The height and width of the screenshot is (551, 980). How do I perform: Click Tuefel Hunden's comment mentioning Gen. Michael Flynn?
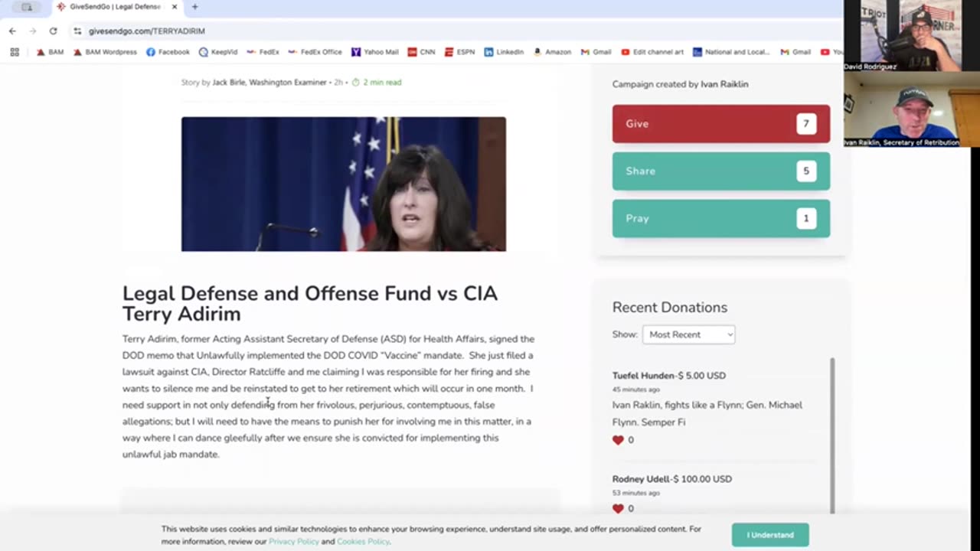707,414
